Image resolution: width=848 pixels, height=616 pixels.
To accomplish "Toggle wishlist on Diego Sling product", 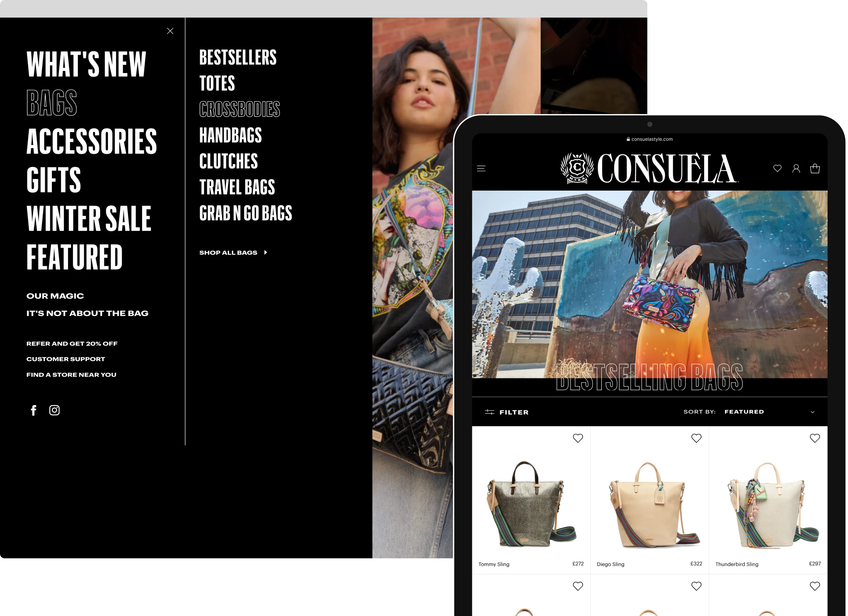I will (696, 438).
